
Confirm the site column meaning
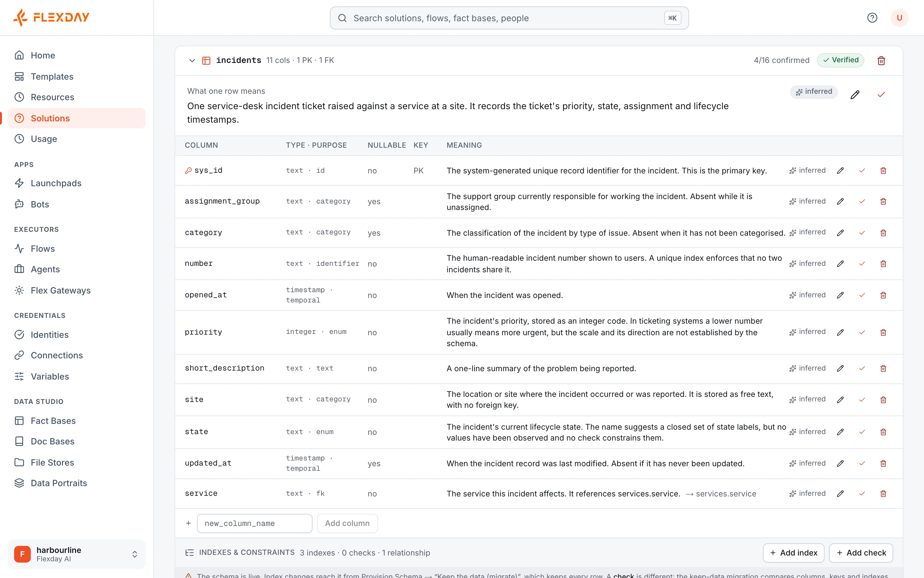click(862, 400)
